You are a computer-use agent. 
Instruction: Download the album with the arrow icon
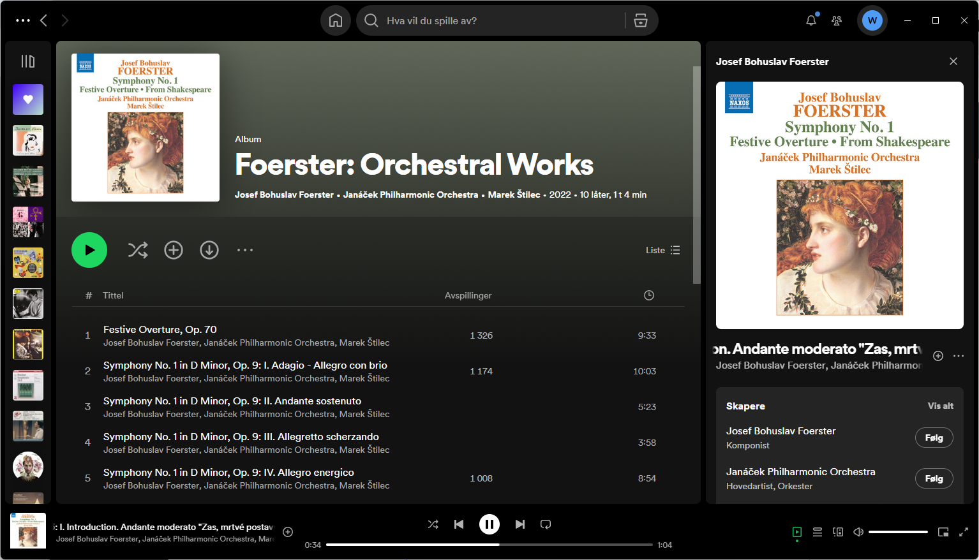[209, 250]
